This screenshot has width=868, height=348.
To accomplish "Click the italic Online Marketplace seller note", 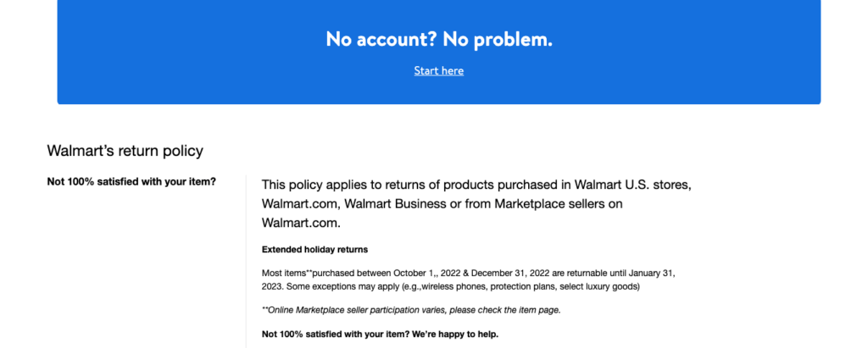I will click(411, 310).
